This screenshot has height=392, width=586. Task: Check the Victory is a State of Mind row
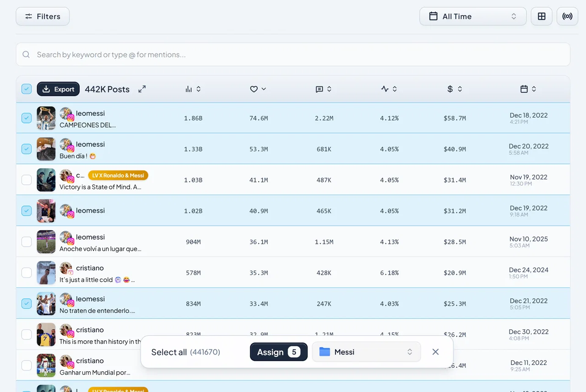pos(27,180)
